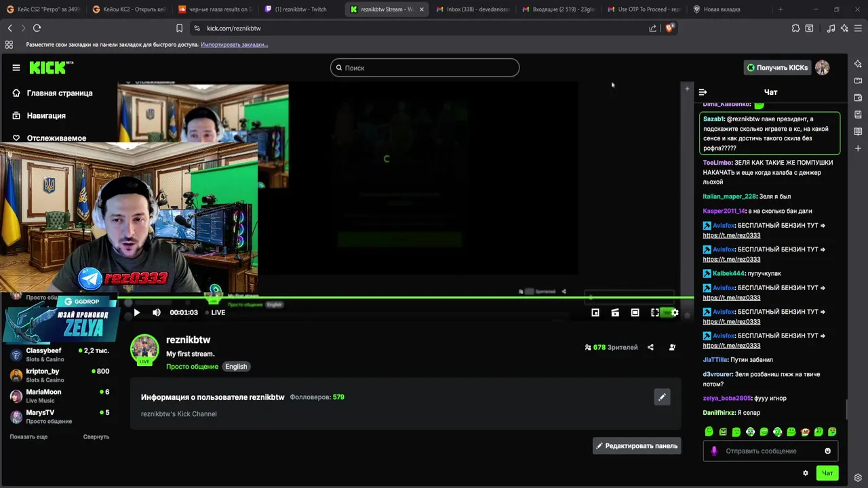
Task: Switch to theater mode icon
Action: click(x=635, y=312)
